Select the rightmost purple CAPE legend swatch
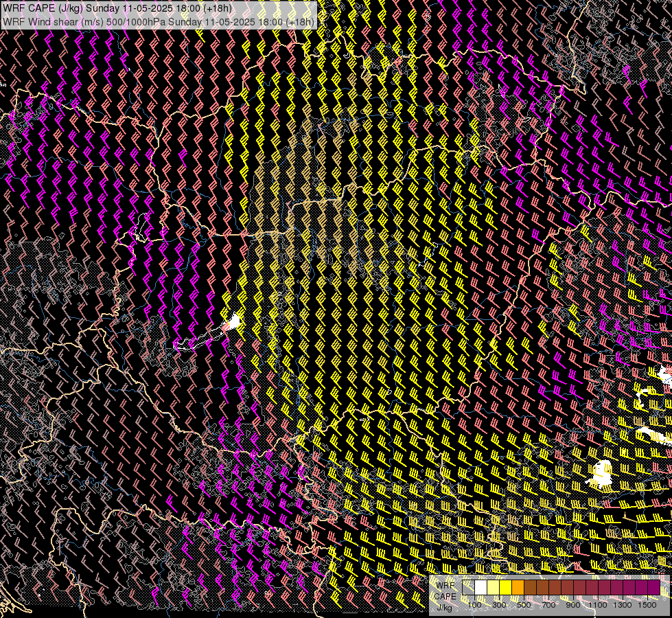The image size is (672, 618). coord(653,587)
